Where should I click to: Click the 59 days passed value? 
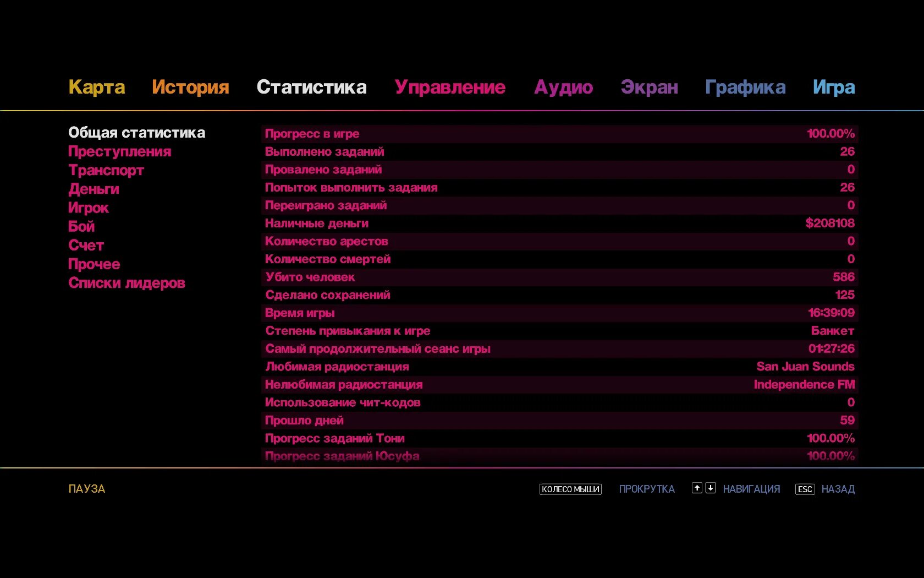(x=848, y=420)
